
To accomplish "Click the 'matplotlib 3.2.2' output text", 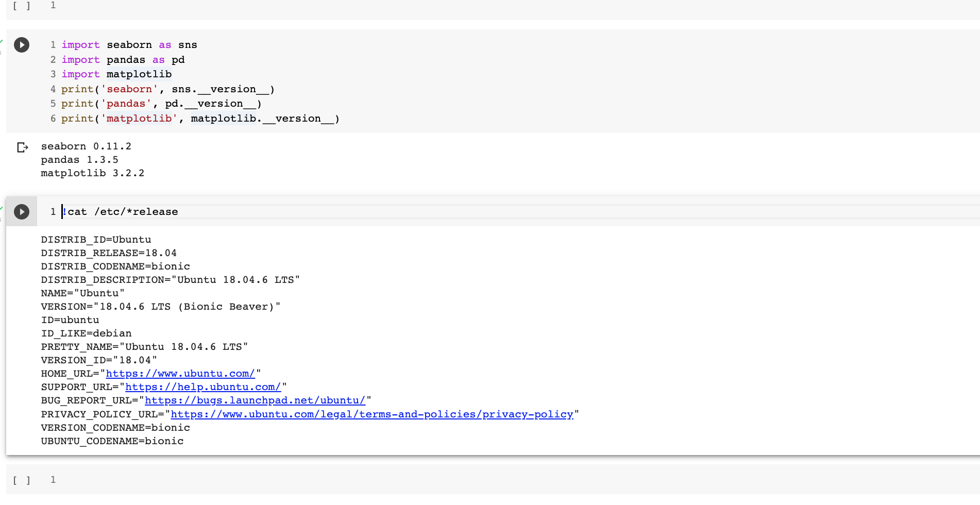I will pyautogui.click(x=92, y=173).
